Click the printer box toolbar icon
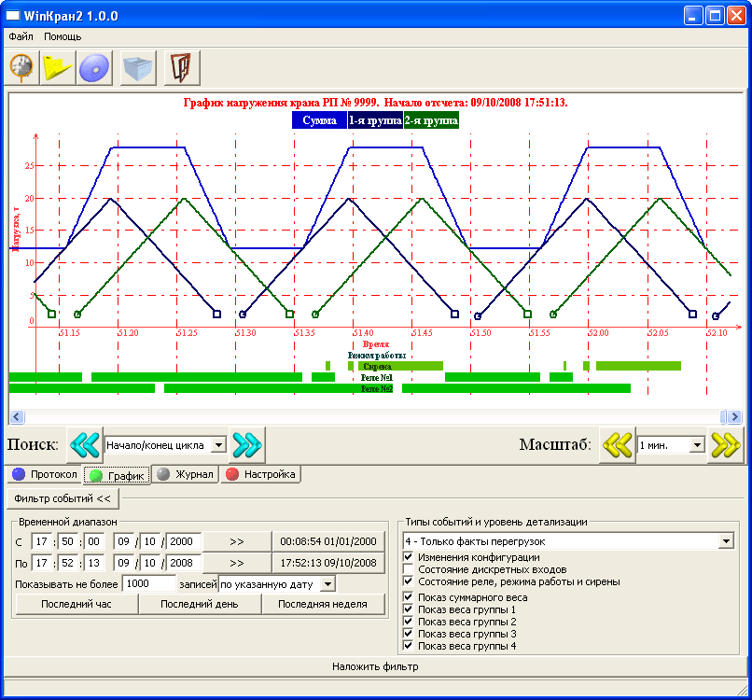The height and width of the screenshot is (700, 752). 138,68
